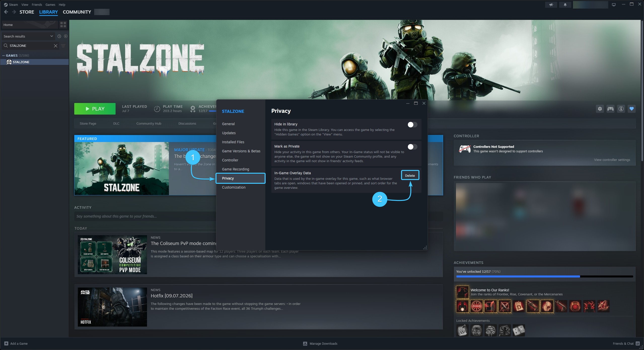This screenshot has height=350, width=644.
Task: Click the Manage Downloads icon
Action: tap(305, 343)
